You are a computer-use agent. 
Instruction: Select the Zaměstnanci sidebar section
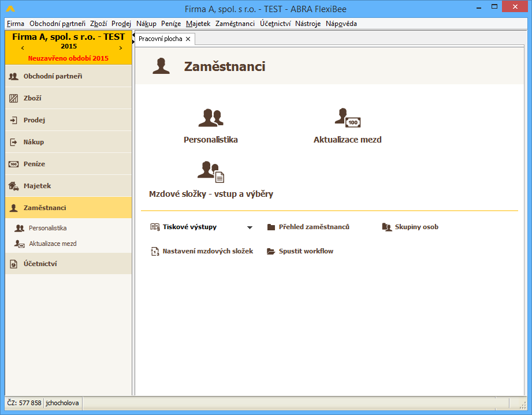click(69, 208)
